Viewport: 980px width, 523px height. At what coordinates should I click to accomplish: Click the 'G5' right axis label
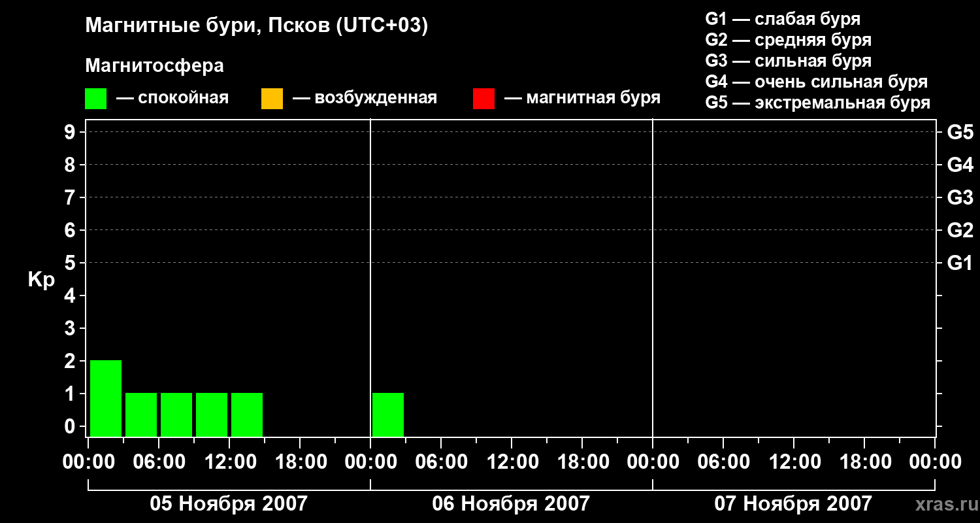coord(960,132)
